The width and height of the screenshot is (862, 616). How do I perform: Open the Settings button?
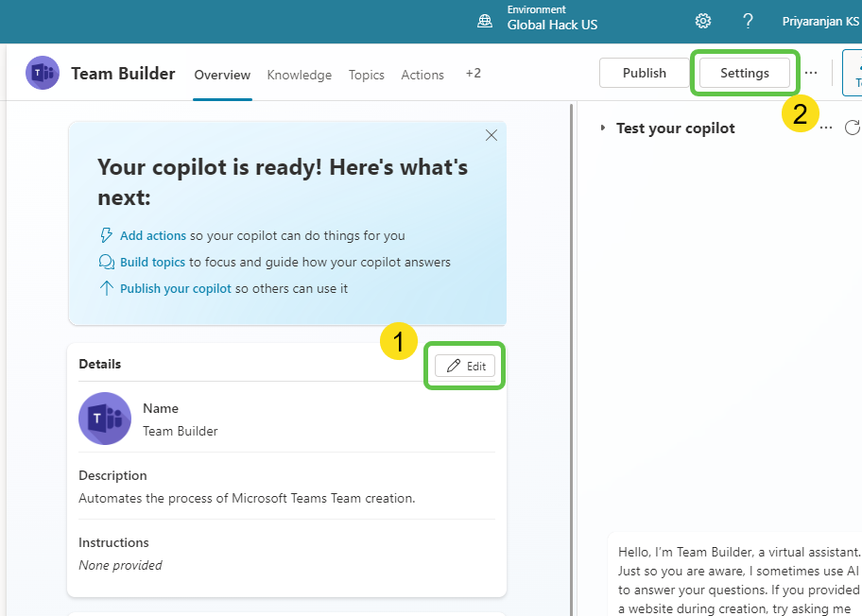[x=744, y=73]
